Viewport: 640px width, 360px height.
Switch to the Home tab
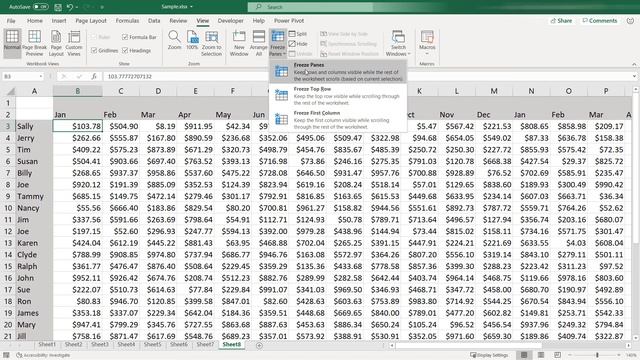coord(35,20)
